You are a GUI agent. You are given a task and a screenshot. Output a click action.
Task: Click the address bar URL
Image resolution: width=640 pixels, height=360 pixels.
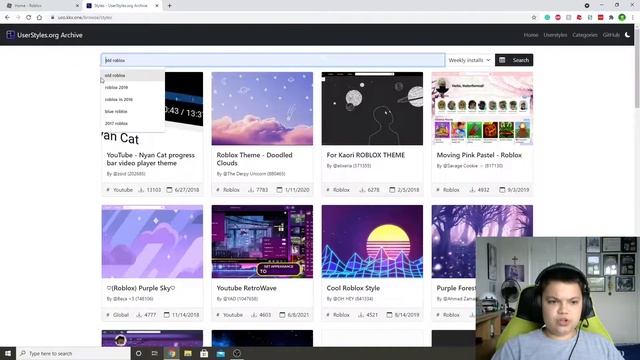[x=85, y=18]
